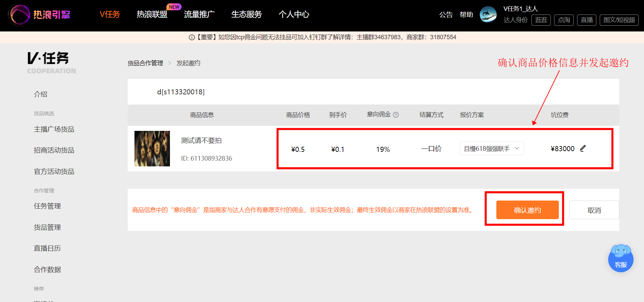The width and height of the screenshot is (644, 302).
Task: Expand the 且慢618强强联手 quote plan dropdown
Action: click(492, 148)
